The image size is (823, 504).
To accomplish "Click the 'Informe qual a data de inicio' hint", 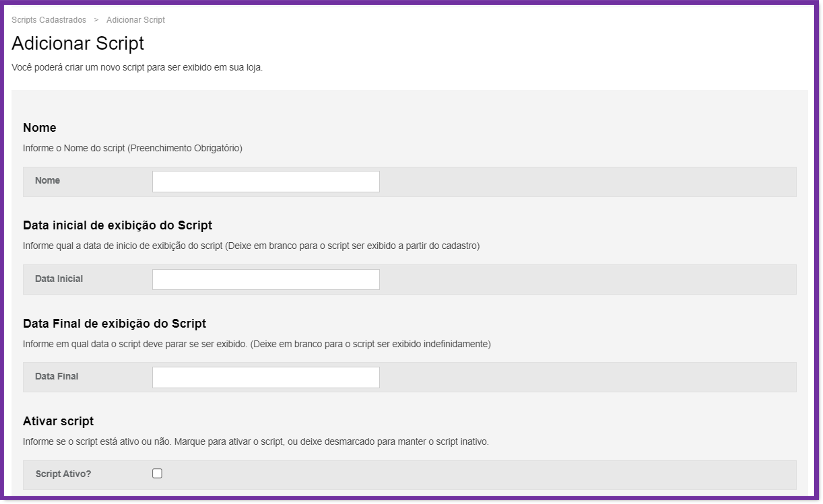I will click(x=251, y=246).
